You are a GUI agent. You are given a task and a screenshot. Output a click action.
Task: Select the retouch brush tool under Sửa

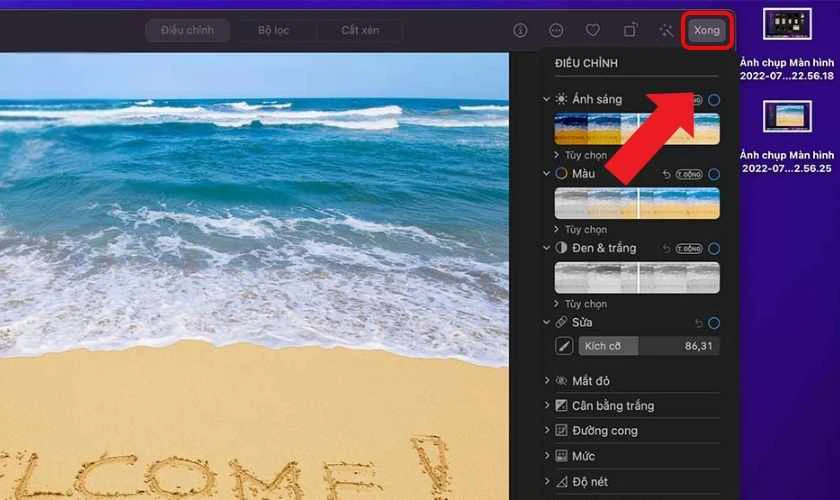tap(564, 346)
